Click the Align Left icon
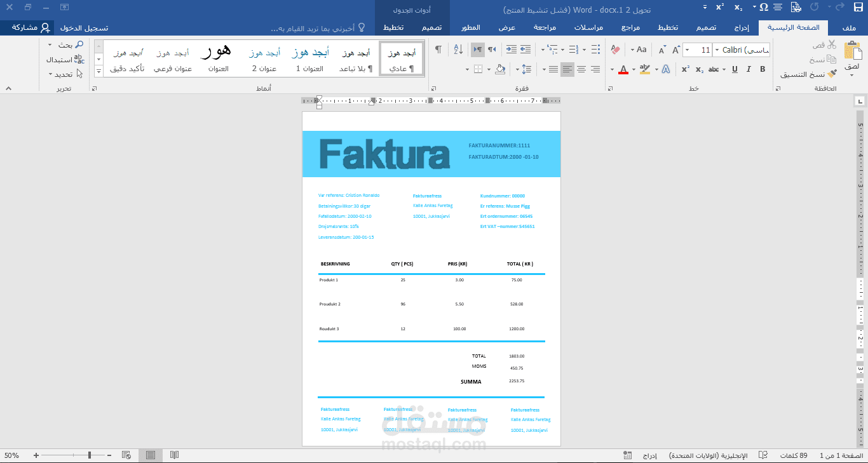This screenshot has height=463, width=868. 567,69
